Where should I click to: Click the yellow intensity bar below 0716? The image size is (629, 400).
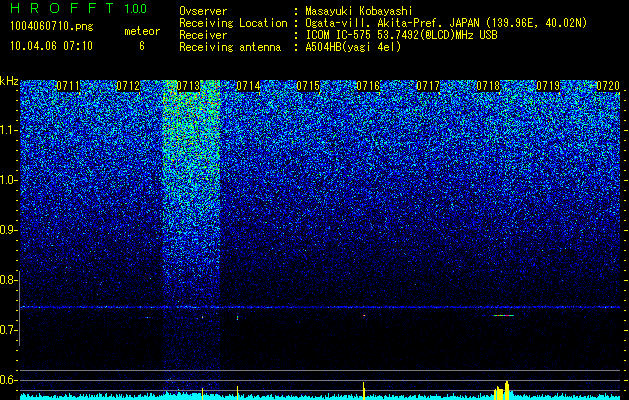point(364,391)
